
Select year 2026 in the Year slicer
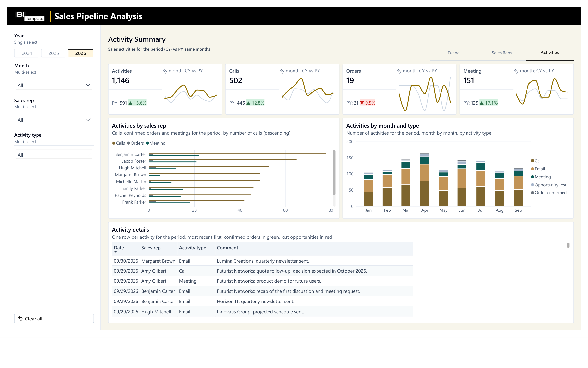tap(81, 53)
